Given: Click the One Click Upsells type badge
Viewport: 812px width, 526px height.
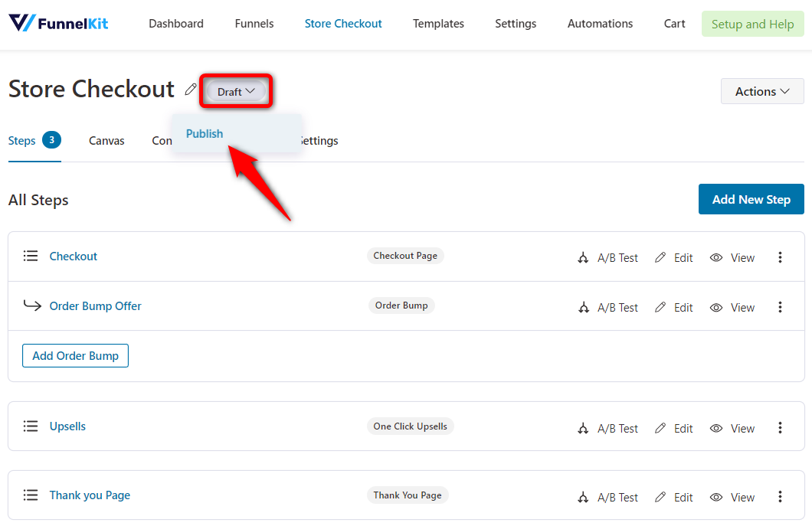Looking at the screenshot, I should tap(410, 426).
